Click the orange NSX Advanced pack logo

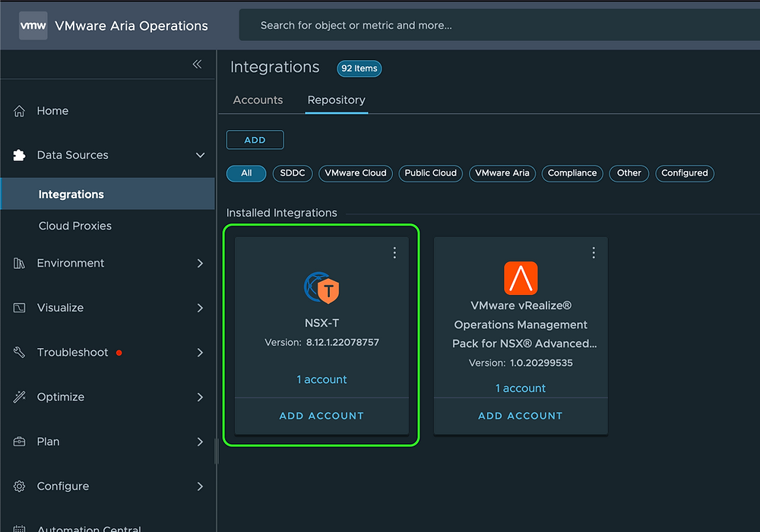(x=521, y=278)
